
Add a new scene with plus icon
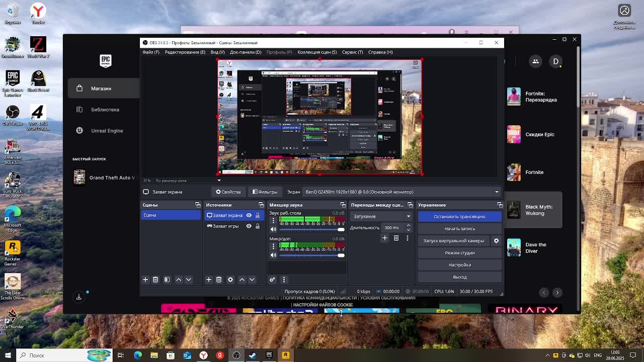(x=145, y=280)
